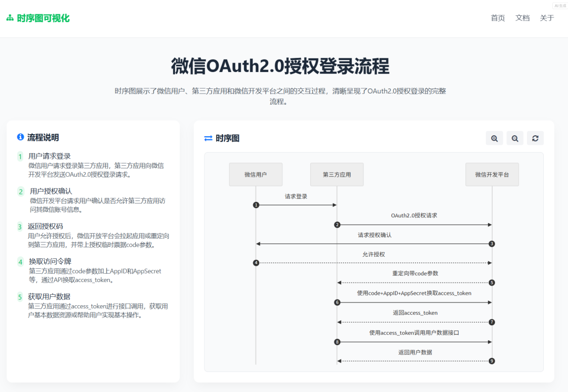This screenshot has width=568, height=392.
Task: Open the 文档 navigation item
Action: coord(522,17)
